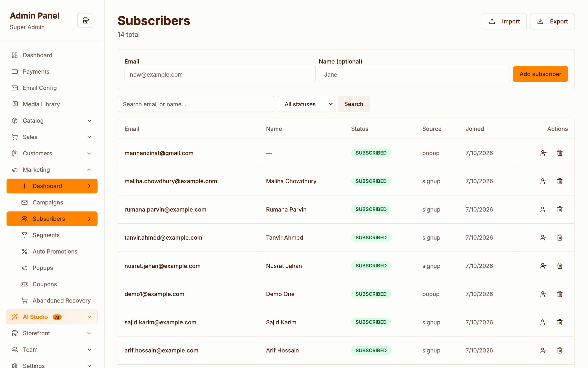Open the Media Library page
This screenshot has width=588, height=368.
(x=52, y=104)
